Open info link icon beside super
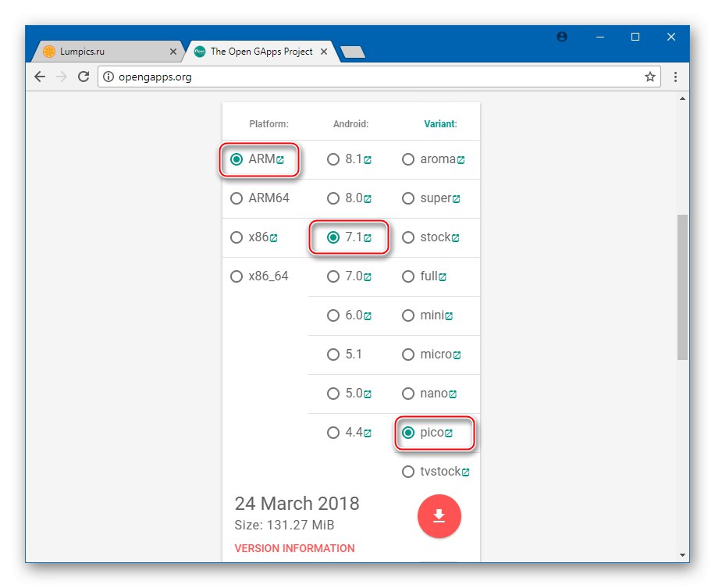This screenshot has height=588, width=715. coord(457,199)
